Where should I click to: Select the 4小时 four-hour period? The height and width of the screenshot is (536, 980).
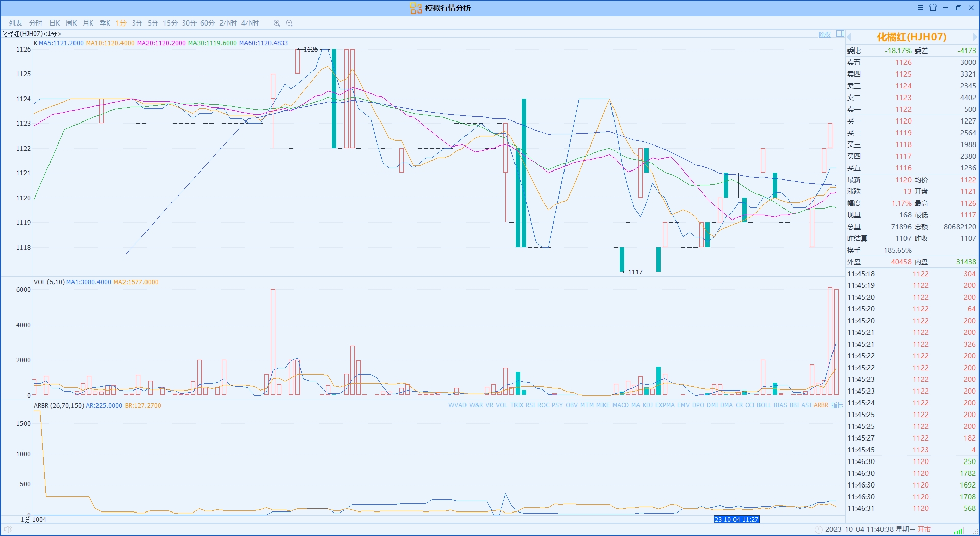tap(250, 23)
